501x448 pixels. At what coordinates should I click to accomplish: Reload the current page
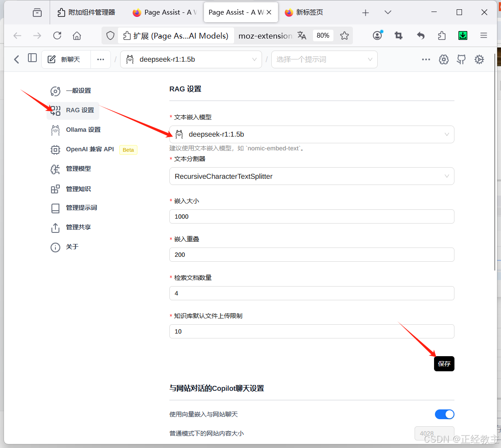(57, 35)
